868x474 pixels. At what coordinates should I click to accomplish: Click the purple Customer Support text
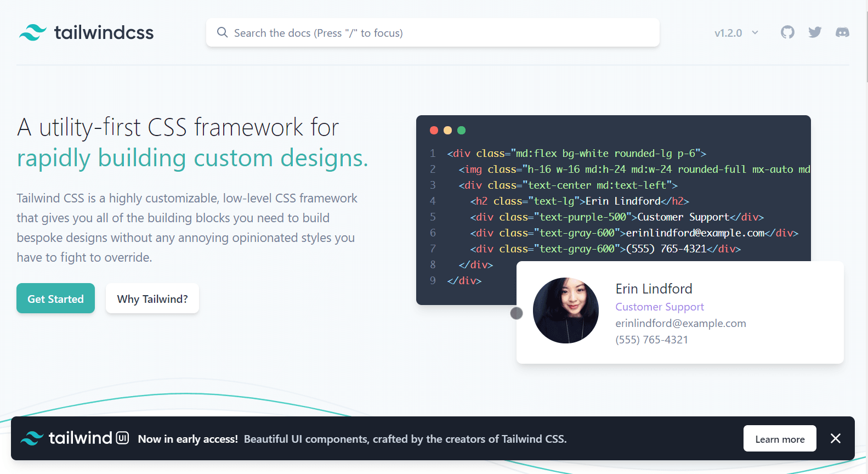pyautogui.click(x=660, y=307)
